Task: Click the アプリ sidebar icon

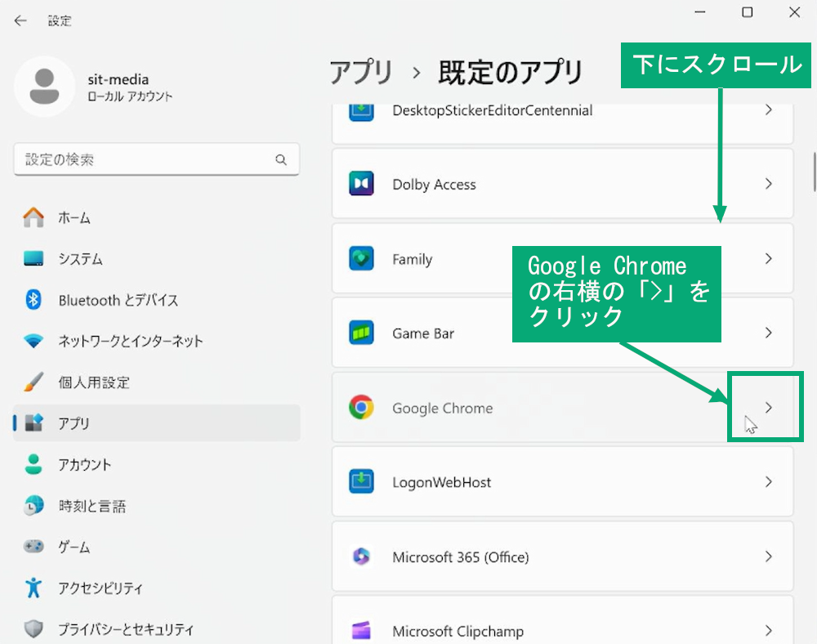Action: [33, 423]
